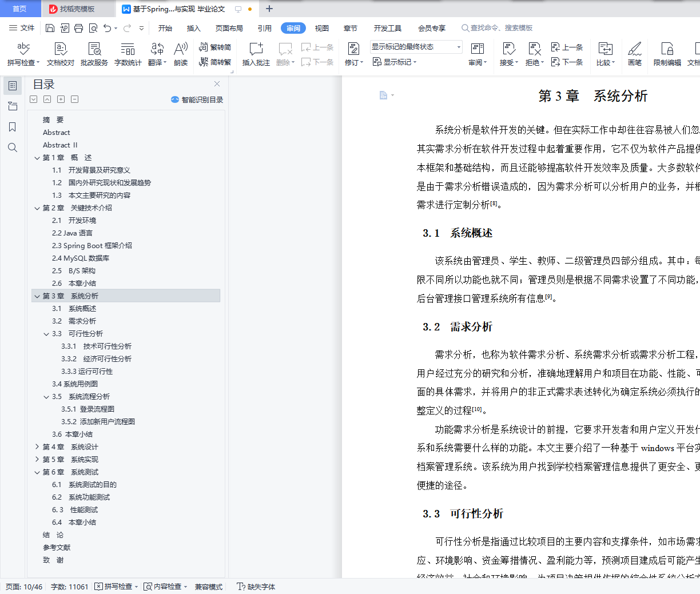Image resolution: width=700 pixels, height=594 pixels.
Task: Collapse the 3.3 可行性分析 node
Action: coord(46,334)
